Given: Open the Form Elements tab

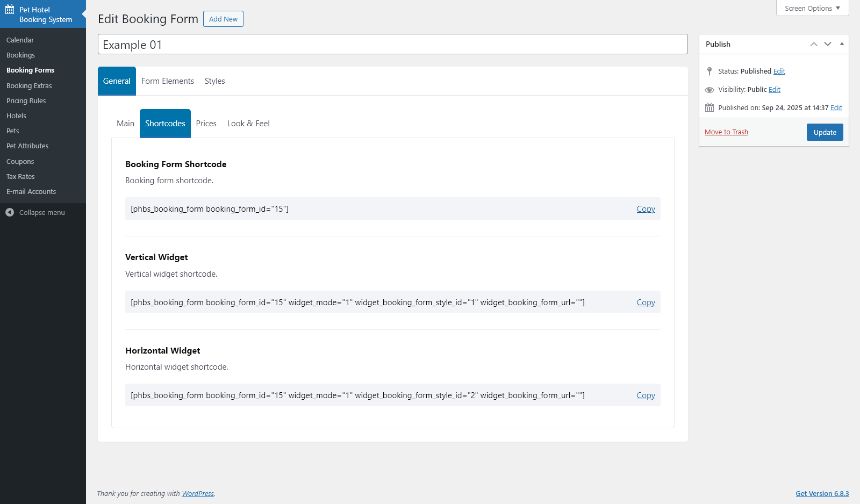Looking at the screenshot, I should click(168, 81).
